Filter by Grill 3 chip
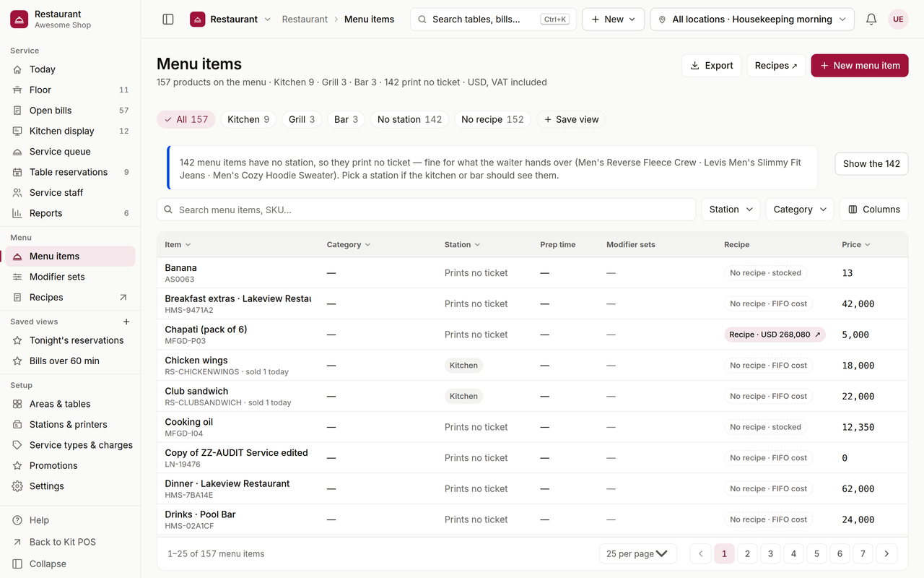924x578 pixels. (302, 120)
